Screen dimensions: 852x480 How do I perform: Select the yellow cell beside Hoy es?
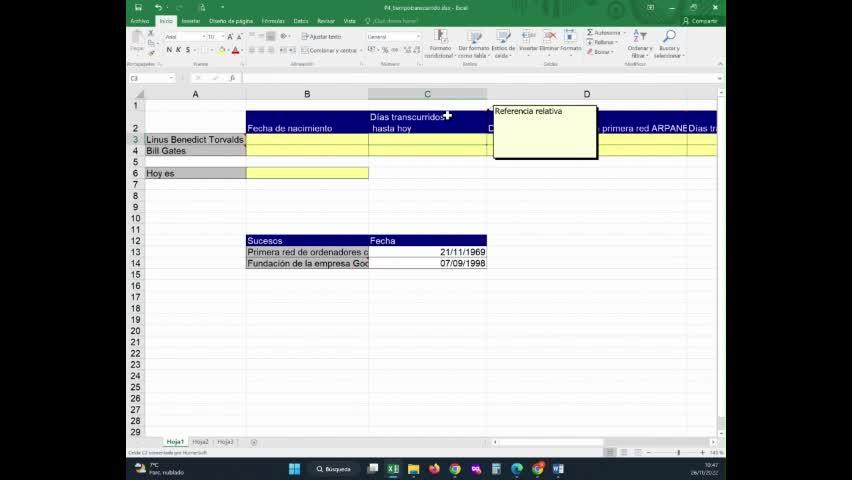[x=307, y=173]
